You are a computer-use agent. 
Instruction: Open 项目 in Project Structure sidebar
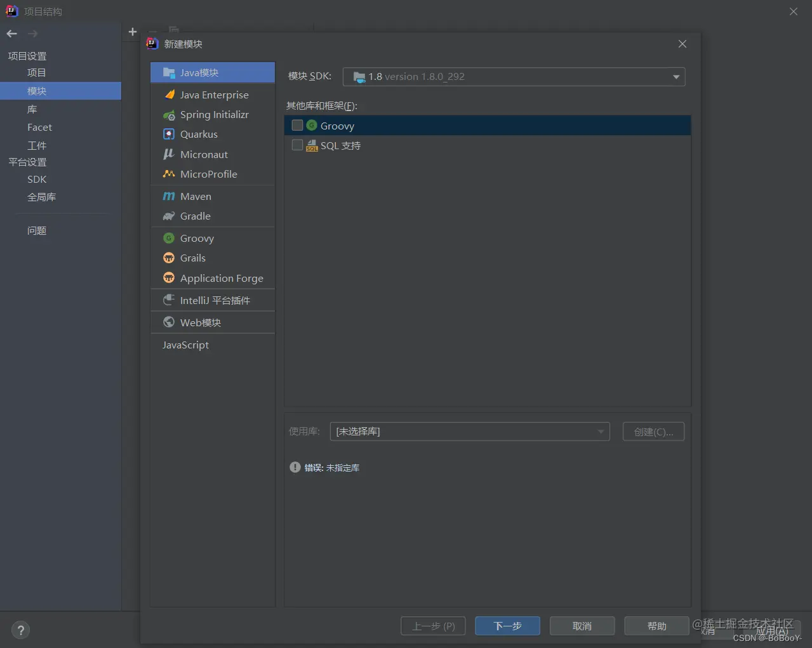[36, 72]
